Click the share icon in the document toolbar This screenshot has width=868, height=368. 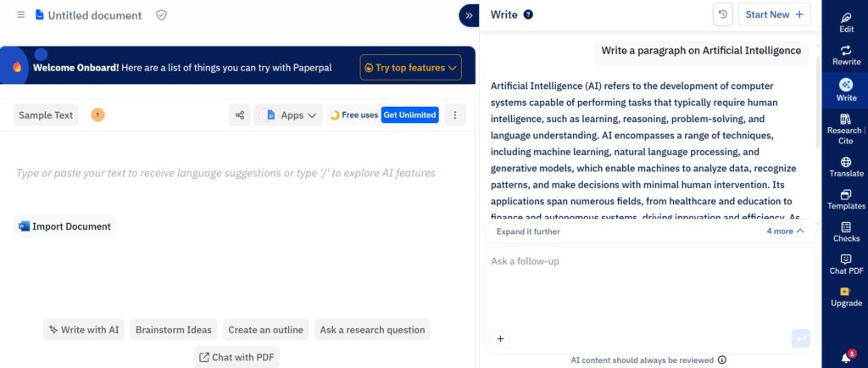(240, 115)
